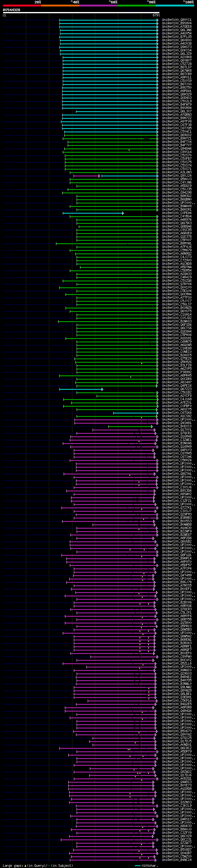Select the UniRef100_Q6C231 label
Viewport: 197px width, 868px height.
(177, 839)
